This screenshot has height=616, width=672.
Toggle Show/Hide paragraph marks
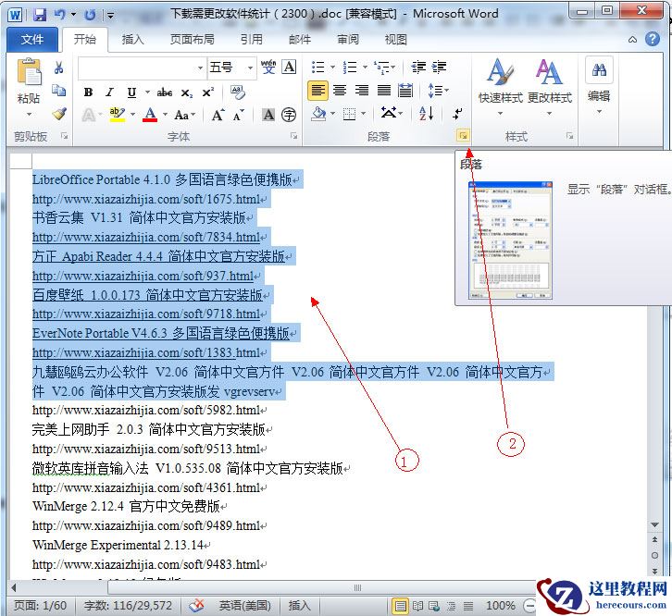click(x=457, y=114)
